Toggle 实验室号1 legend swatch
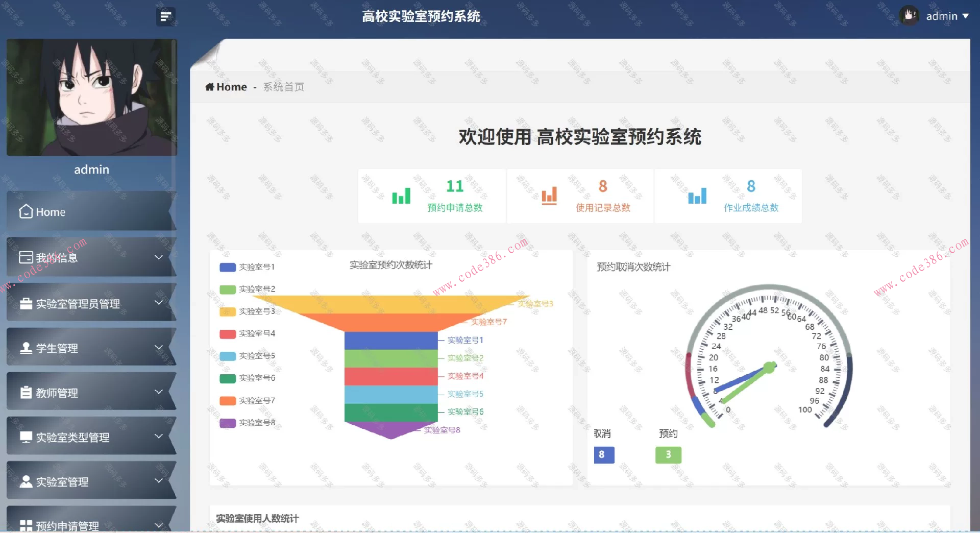The width and height of the screenshot is (980, 533). point(228,267)
